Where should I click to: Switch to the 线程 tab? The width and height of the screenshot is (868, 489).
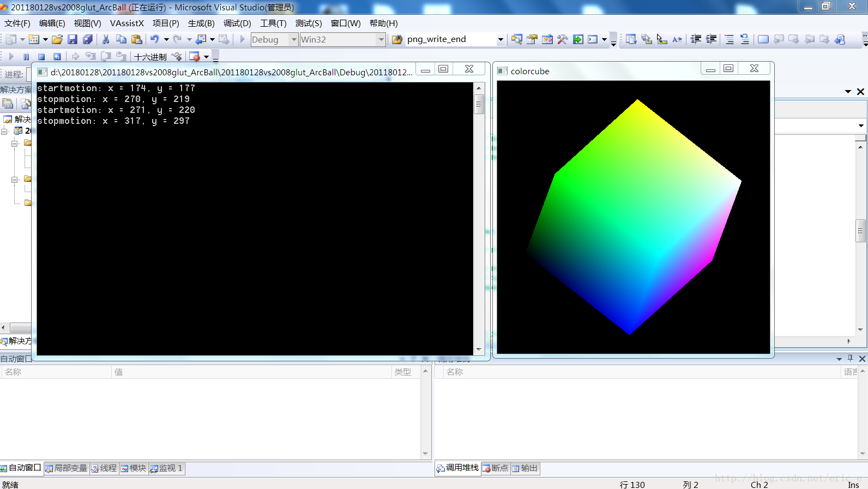click(104, 468)
